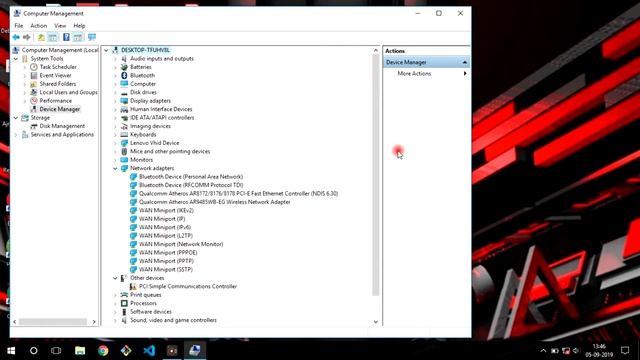Click the Forward arrow toolbar icon
This screenshot has width=640, height=360.
click(x=27, y=38)
